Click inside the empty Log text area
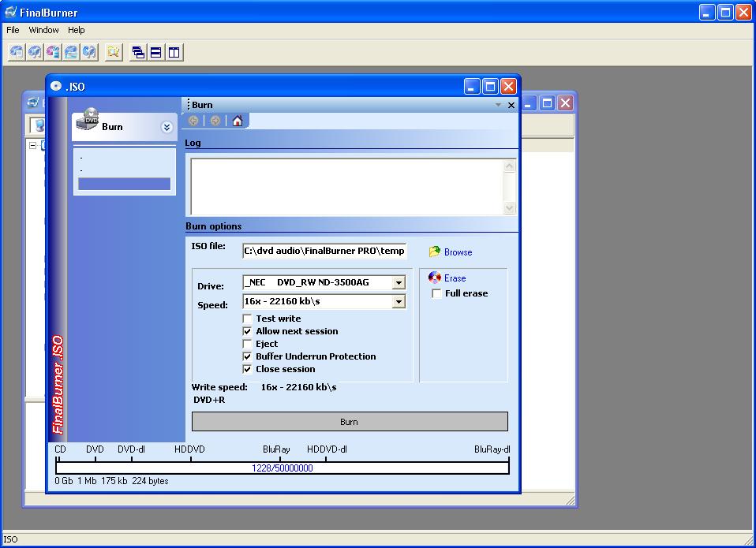 click(x=346, y=187)
